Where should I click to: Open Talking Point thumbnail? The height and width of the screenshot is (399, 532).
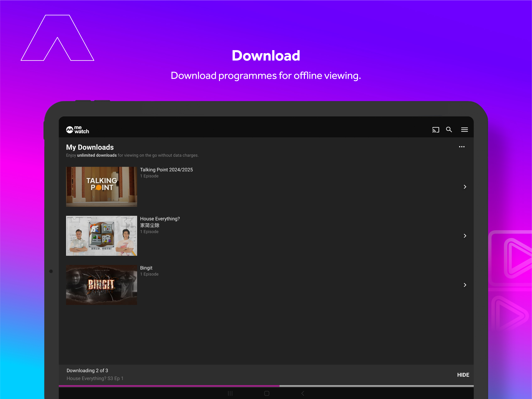point(102,187)
